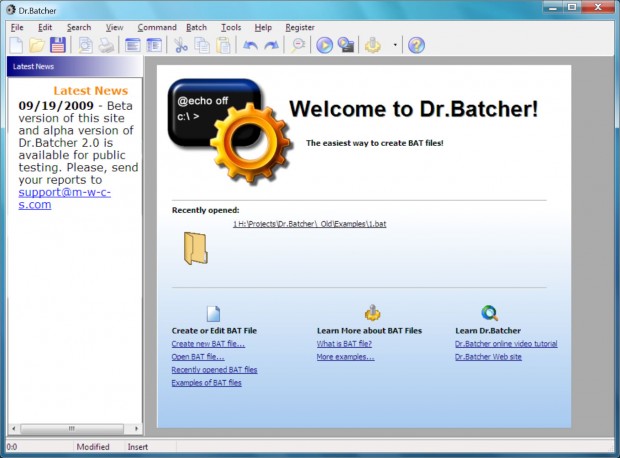Switch to professional view mode icon
Viewport: 620px width, 458px height.
[154, 45]
